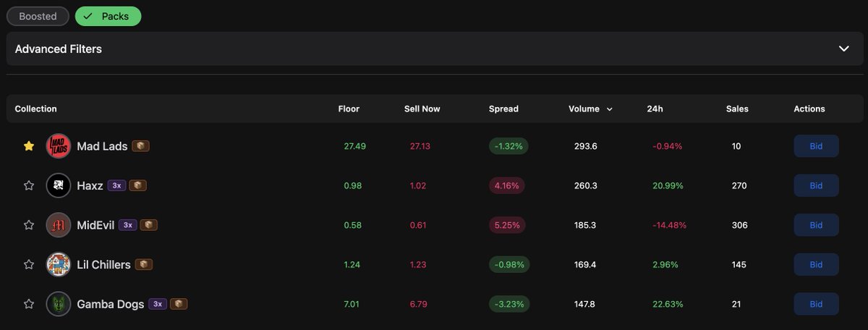868x330 pixels.
Task: Click the Actions column header
Action: click(x=809, y=109)
